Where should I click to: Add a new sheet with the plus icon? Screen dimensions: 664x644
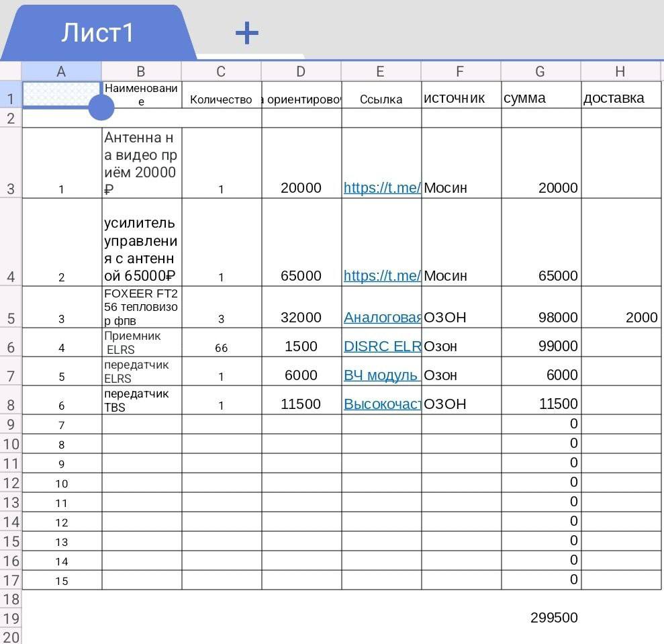coord(247,33)
